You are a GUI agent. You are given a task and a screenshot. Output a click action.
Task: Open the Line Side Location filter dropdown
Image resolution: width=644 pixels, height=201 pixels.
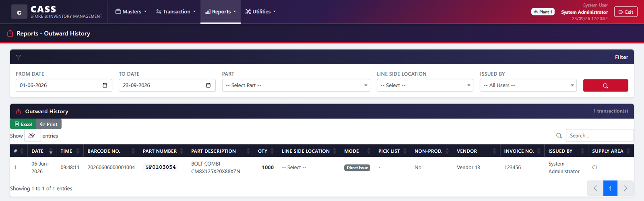(425, 85)
